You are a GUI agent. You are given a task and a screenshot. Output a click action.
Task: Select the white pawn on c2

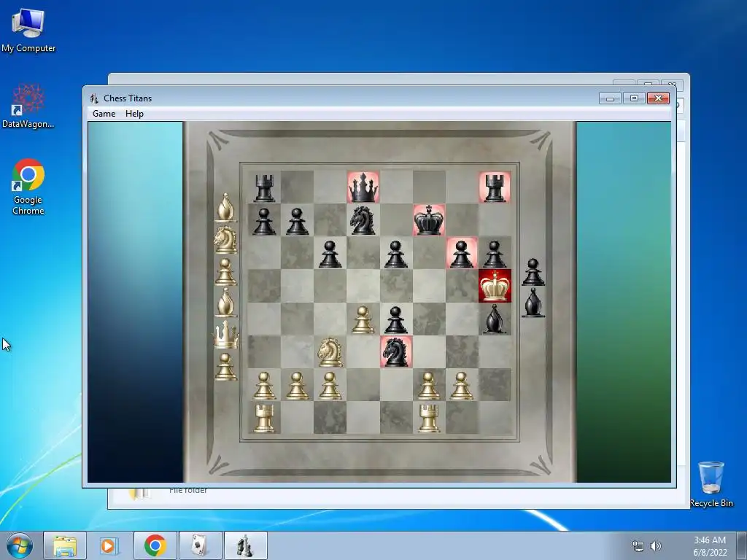click(x=330, y=385)
